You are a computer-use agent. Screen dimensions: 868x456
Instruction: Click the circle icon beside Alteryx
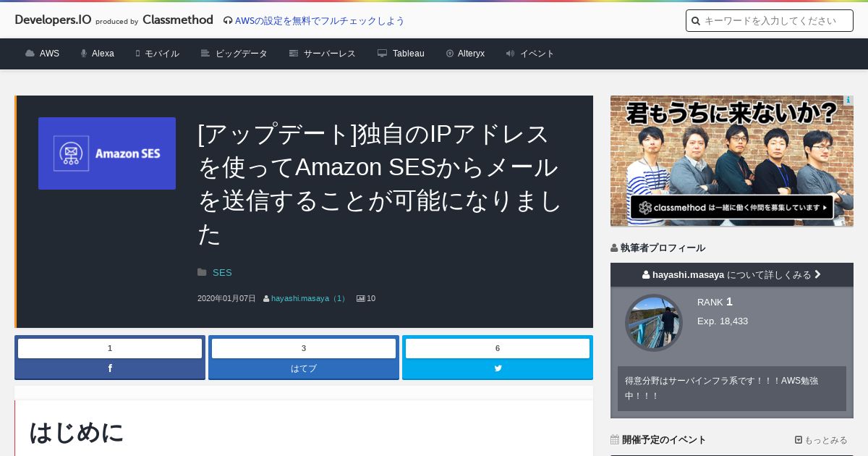click(x=450, y=54)
